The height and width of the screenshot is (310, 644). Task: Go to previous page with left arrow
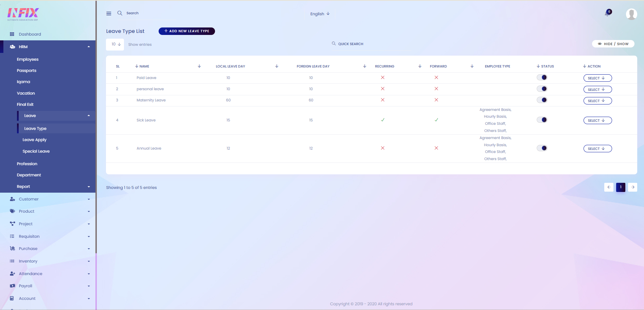coord(609,187)
